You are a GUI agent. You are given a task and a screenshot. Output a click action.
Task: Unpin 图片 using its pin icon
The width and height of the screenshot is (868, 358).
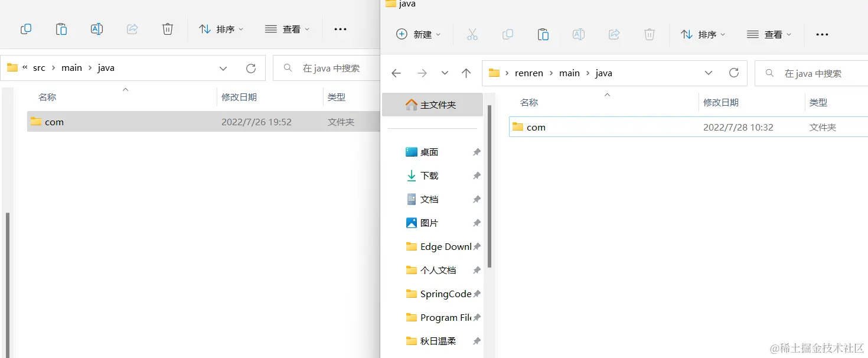tap(477, 223)
